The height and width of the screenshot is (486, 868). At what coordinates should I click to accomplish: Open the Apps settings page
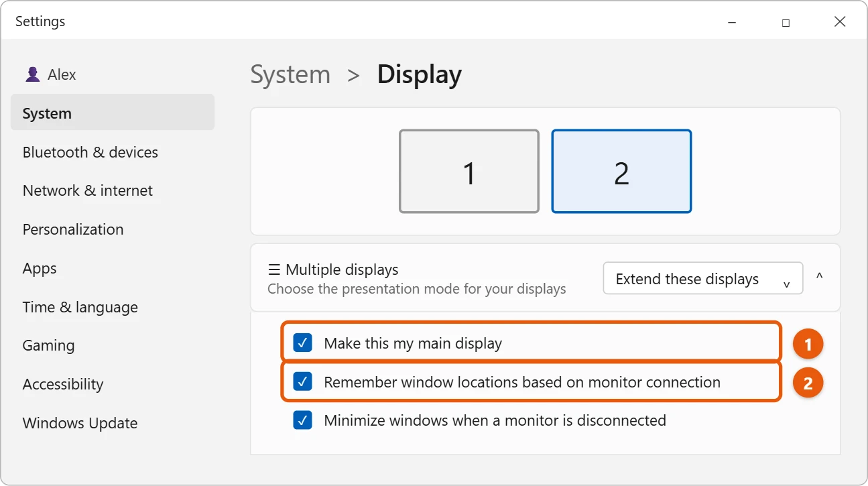(40, 268)
